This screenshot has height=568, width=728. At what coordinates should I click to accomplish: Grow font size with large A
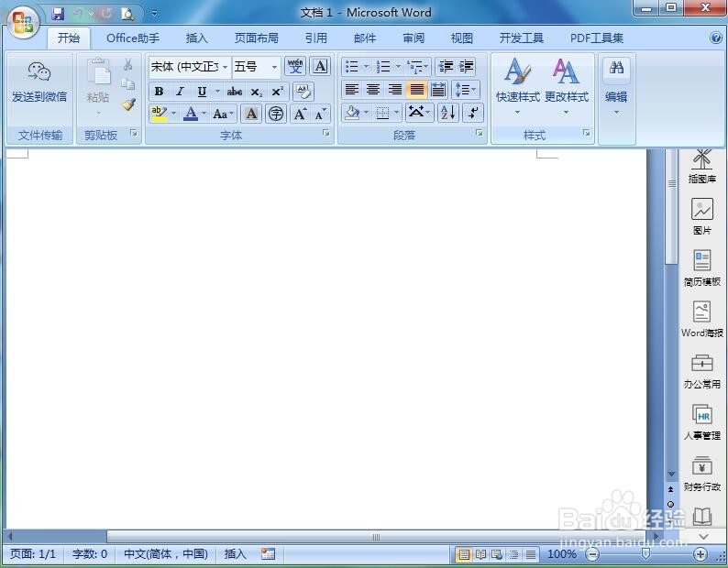pos(300,114)
